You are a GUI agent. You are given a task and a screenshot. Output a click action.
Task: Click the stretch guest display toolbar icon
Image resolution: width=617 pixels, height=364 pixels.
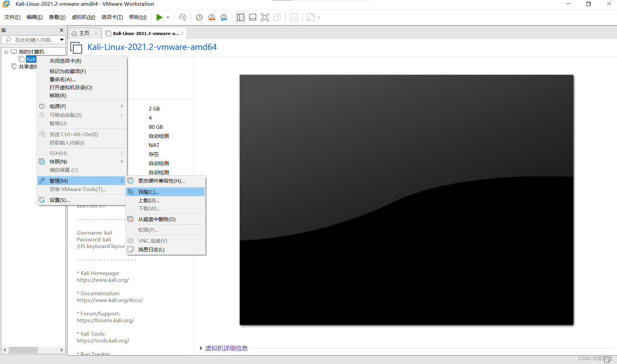point(311,17)
